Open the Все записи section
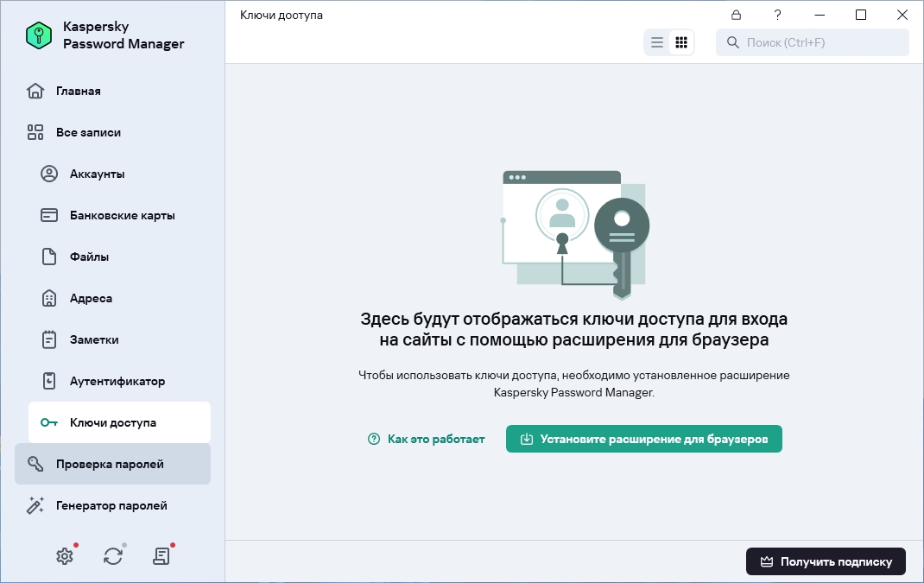The height and width of the screenshot is (583, 924). click(112, 132)
